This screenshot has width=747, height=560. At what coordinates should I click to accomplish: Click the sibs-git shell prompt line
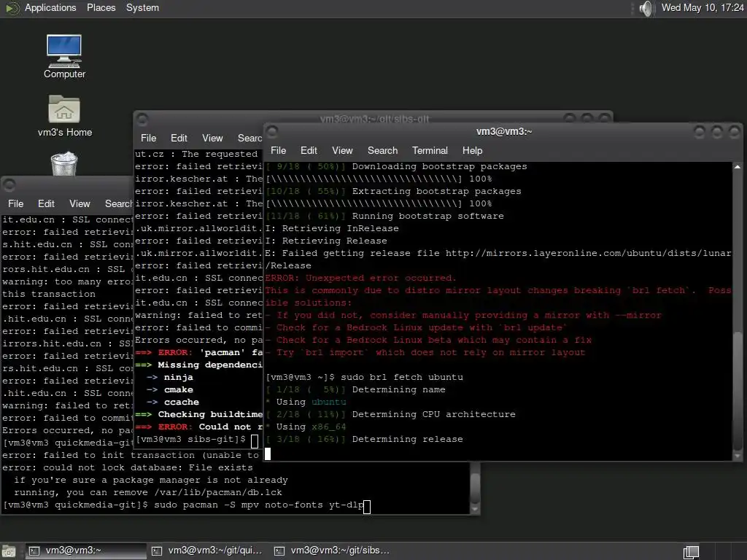pyautogui.click(x=197, y=440)
